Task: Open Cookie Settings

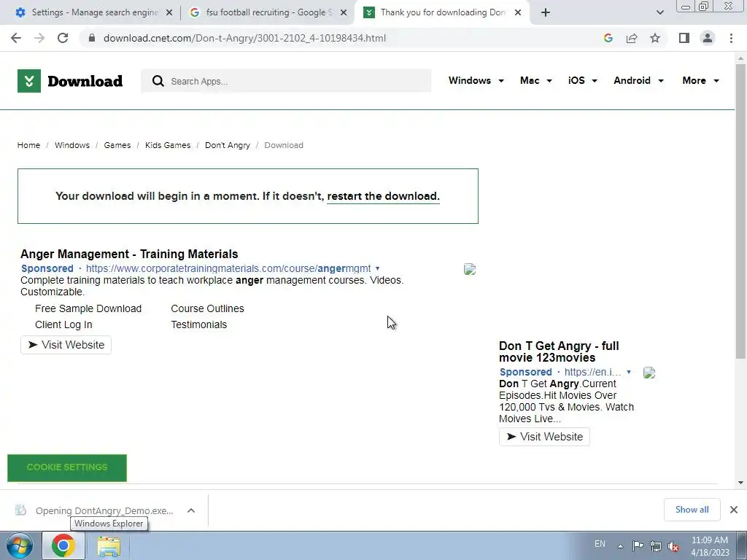Action: [67, 467]
